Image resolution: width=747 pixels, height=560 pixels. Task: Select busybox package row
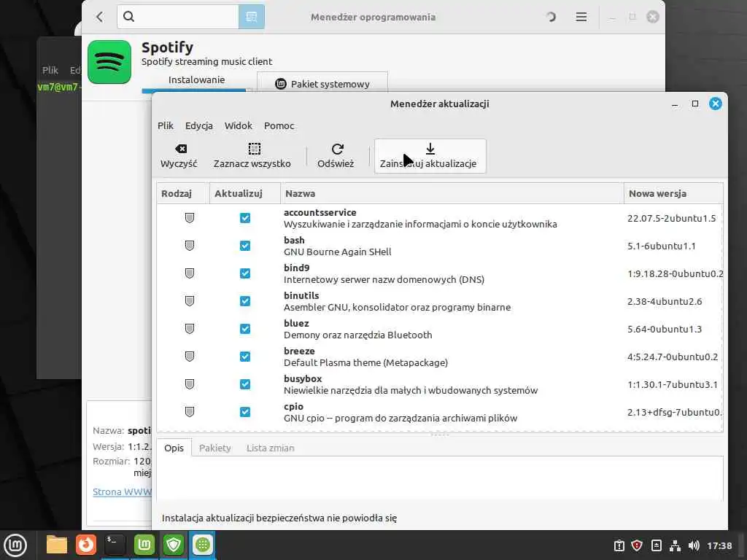[440, 384]
